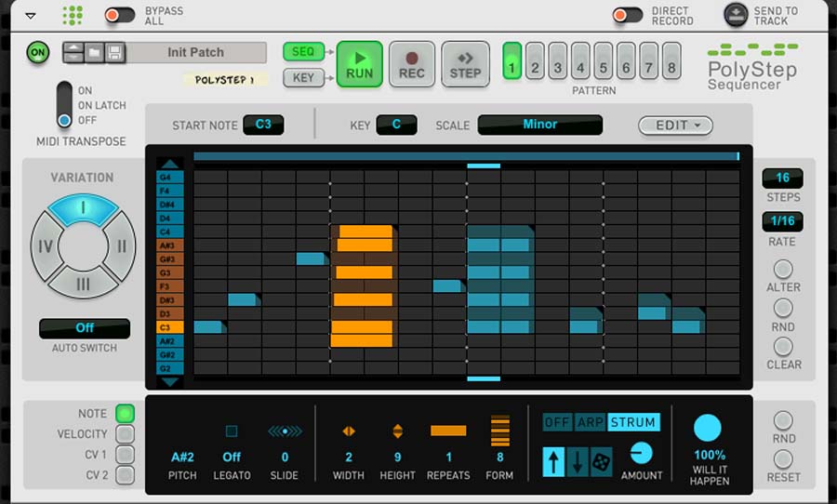
Task: Click the Width icon
Action: pyautogui.click(x=349, y=431)
